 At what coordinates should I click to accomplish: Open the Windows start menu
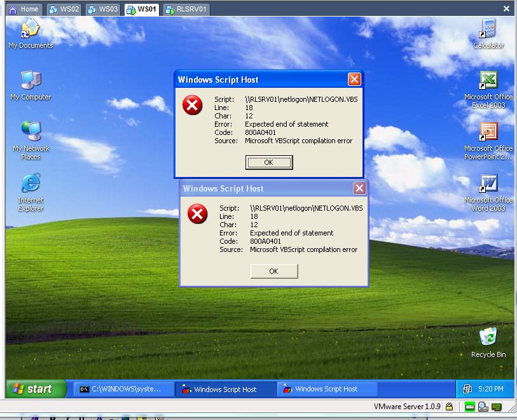[x=36, y=389]
